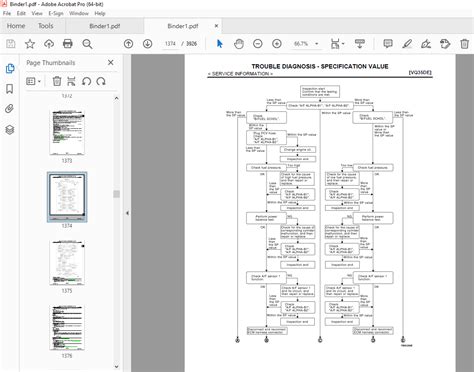Click the Save file icon
Image resolution: width=474 pixels, height=372 pixels.
[x=11, y=44]
